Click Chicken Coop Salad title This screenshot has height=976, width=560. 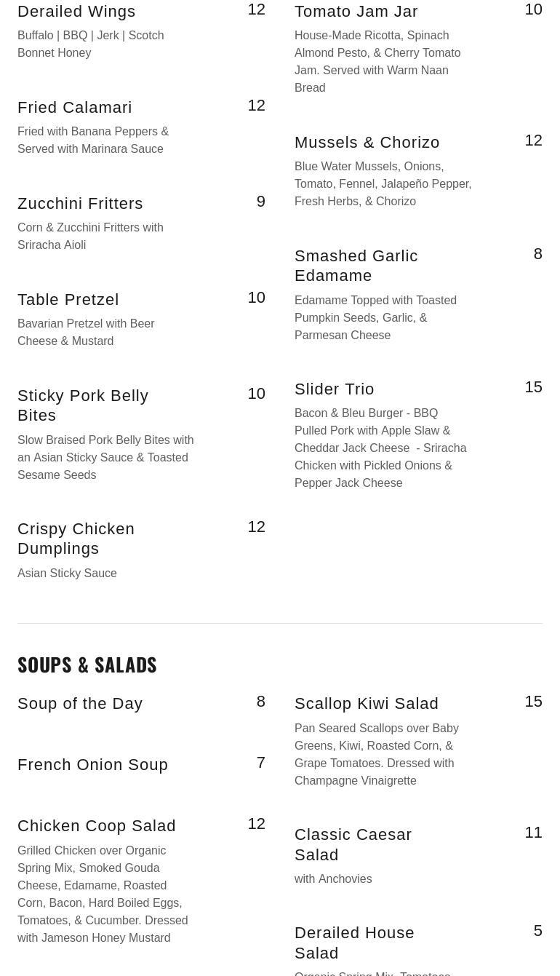(x=97, y=826)
